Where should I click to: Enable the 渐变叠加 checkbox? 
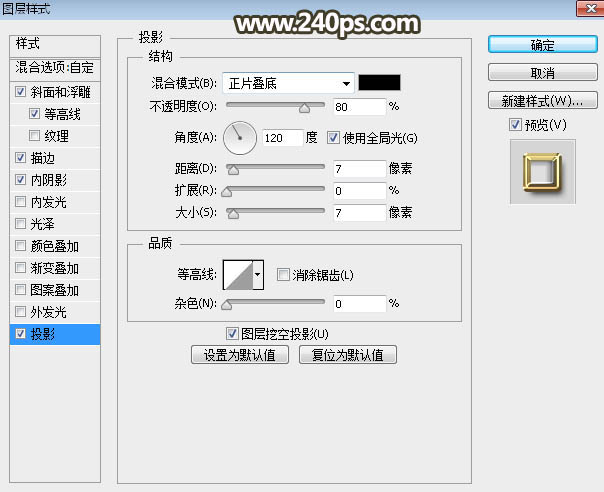click(x=20, y=267)
